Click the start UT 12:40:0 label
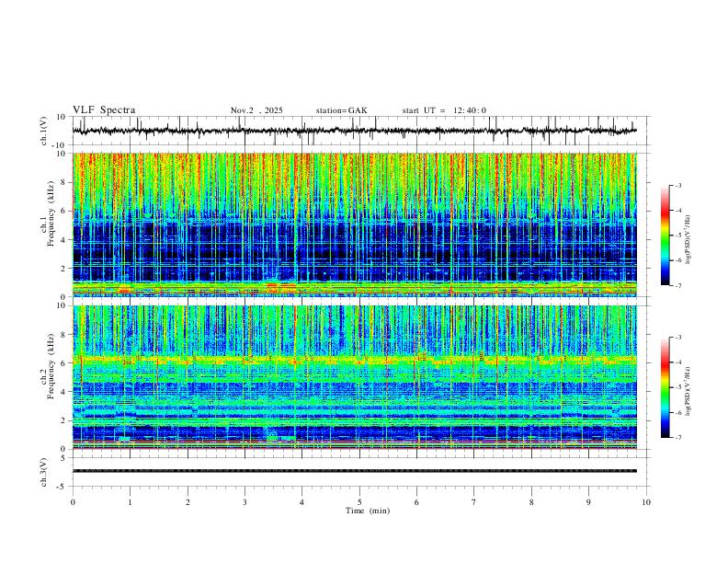728x563 pixels. tap(444, 110)
